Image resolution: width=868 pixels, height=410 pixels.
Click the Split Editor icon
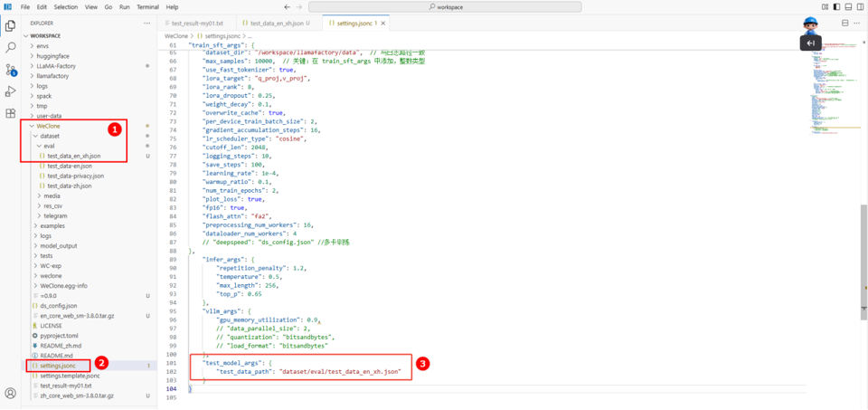tap(845, 23)
